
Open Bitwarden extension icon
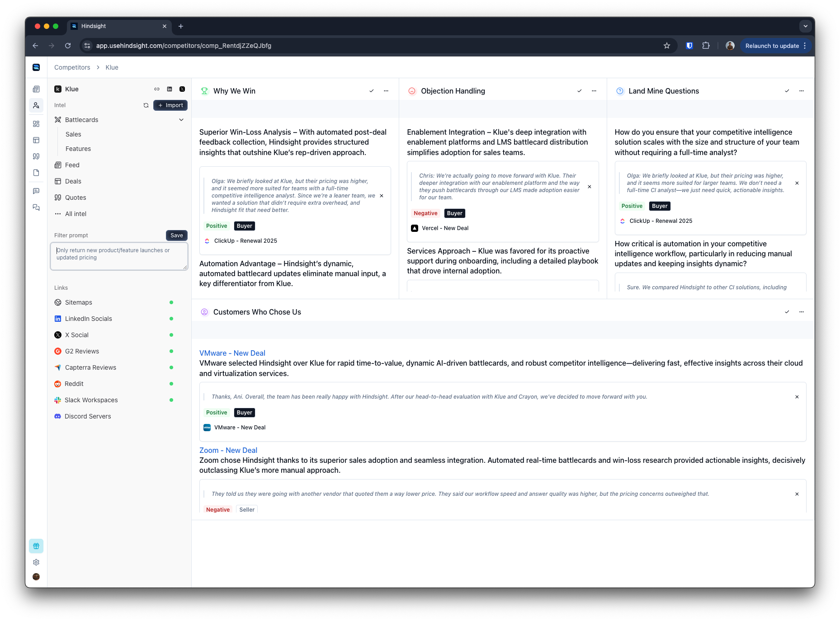pyautogui.click(x=689, y=46)
